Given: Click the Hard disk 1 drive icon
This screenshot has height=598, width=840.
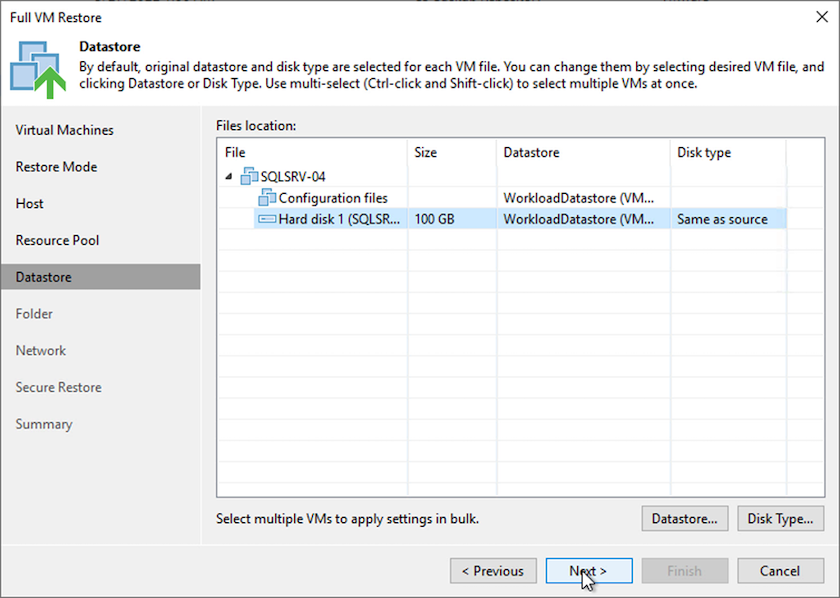Looking at the screenshot, I should (267, 219).
